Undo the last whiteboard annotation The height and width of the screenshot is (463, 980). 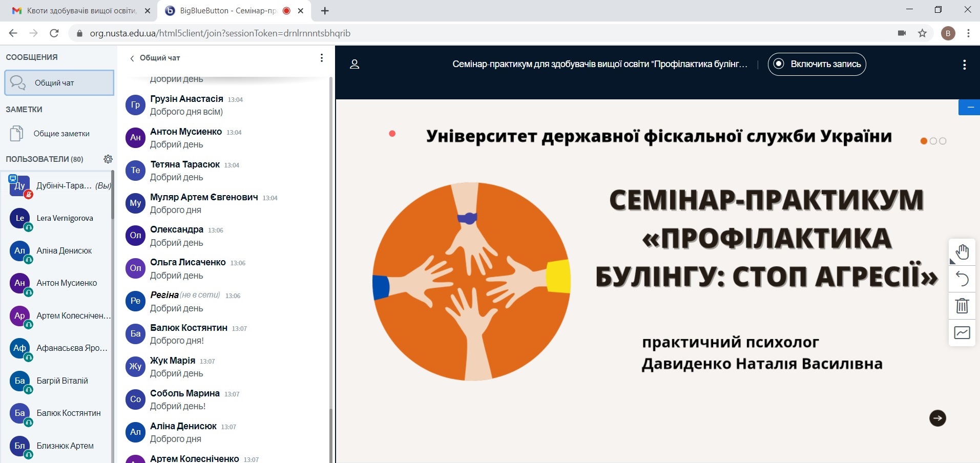[962, 279]
